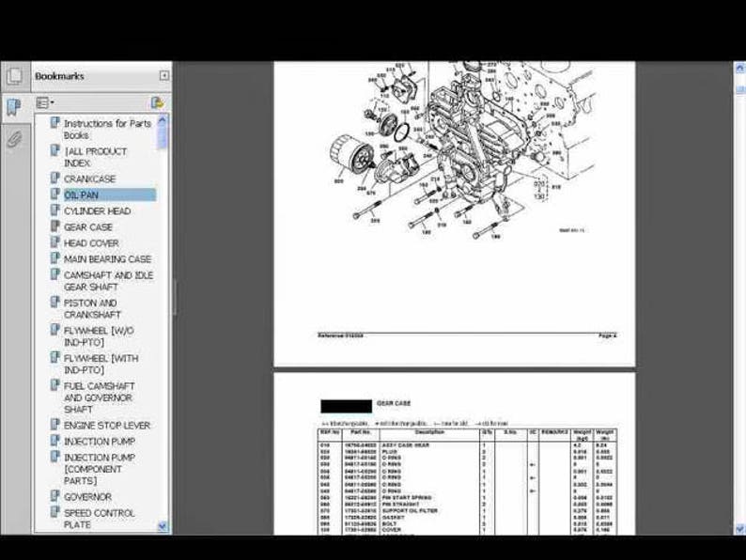
Task: Select the Bookmarks panel icon in sidebar
Action: pyautogui.click(x=14, y=107)
